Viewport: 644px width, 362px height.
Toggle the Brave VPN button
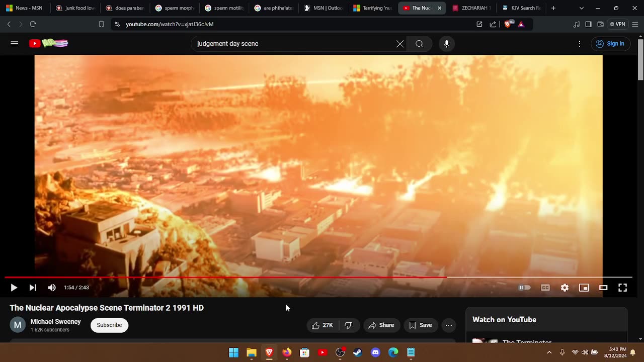tap(617, 24)
